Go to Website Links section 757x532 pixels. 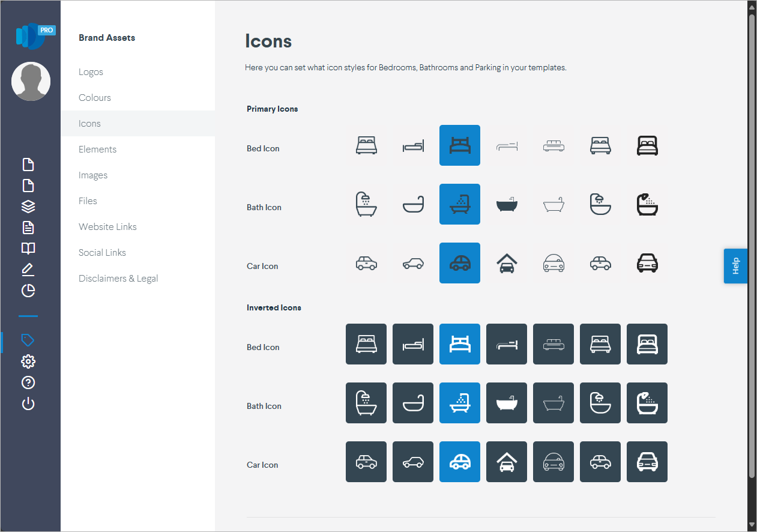click(x=107, y=227)
